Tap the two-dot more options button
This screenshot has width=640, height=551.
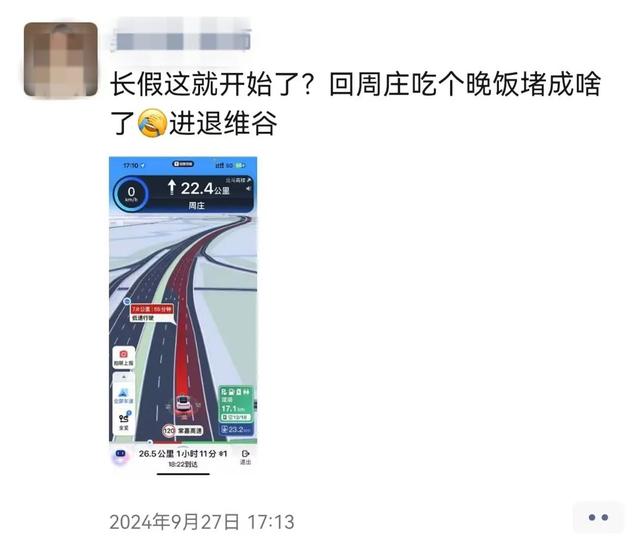click(598, 517)
